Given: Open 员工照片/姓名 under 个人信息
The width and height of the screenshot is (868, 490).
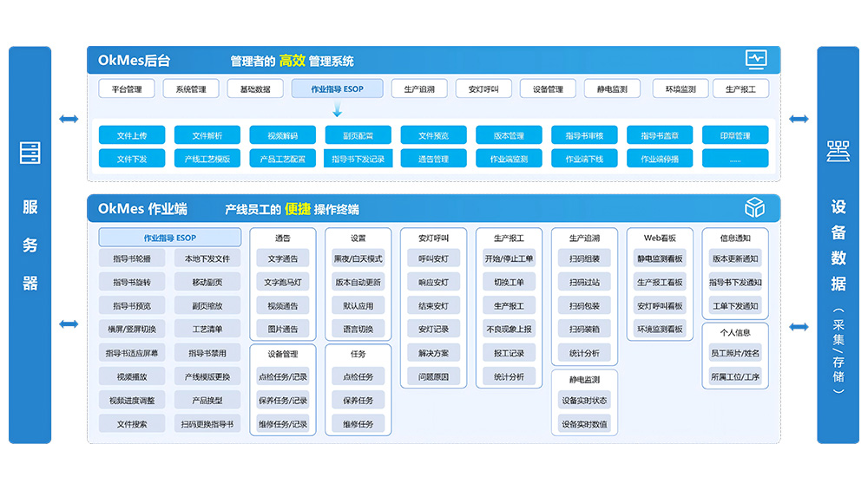Looking at the screenshot, I should [735, 353].
